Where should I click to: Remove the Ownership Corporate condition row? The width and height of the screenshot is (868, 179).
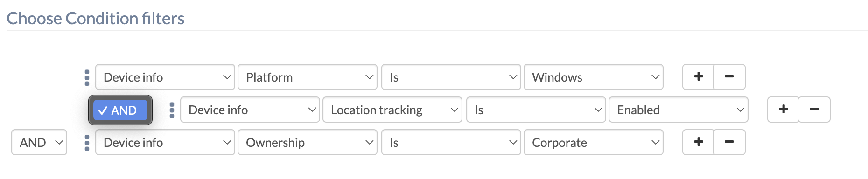(x=729, y=142)
